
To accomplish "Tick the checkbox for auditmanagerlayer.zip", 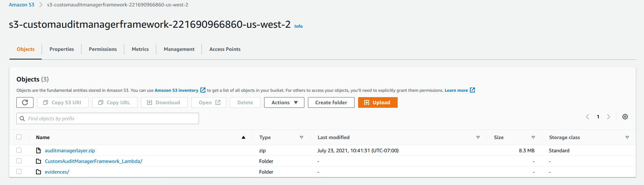I will pos(19,150).
